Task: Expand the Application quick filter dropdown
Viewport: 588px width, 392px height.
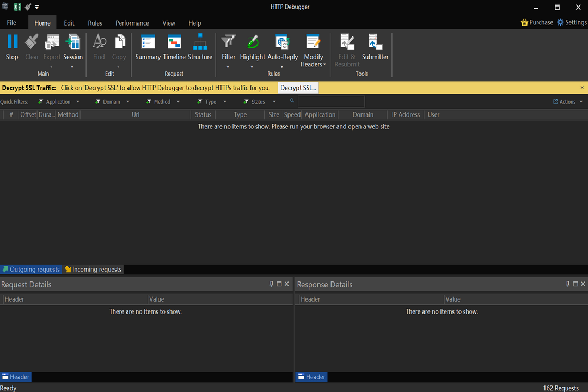Action: point(78,102)
